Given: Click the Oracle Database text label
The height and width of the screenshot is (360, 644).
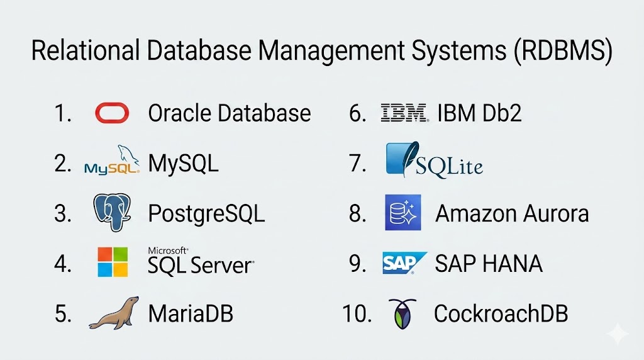Looking at the screenshot, I should (229, 113).
